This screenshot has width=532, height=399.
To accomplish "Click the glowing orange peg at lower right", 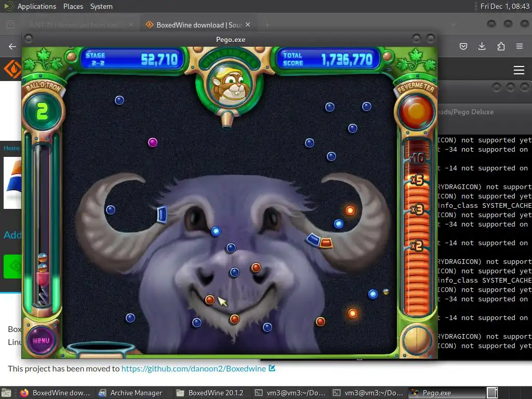I will [x=353, y=313].
